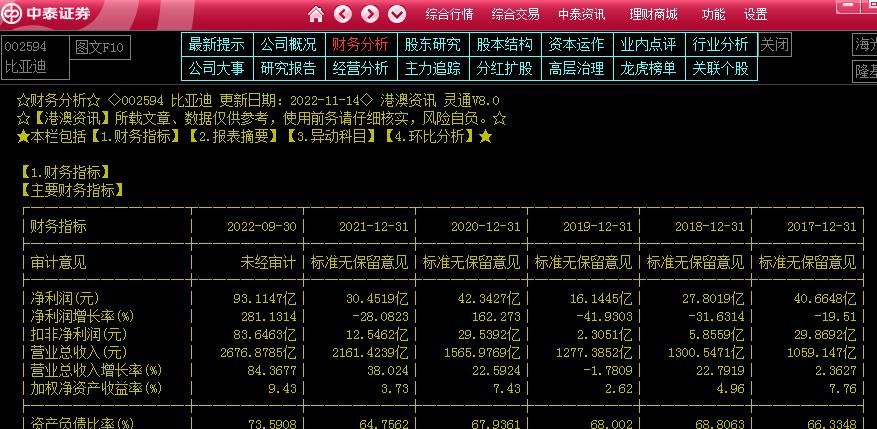The height and width of the screenshot is (429, 877).
Task: Click the 营业总收入(元) row label
Action: point(78,352)
